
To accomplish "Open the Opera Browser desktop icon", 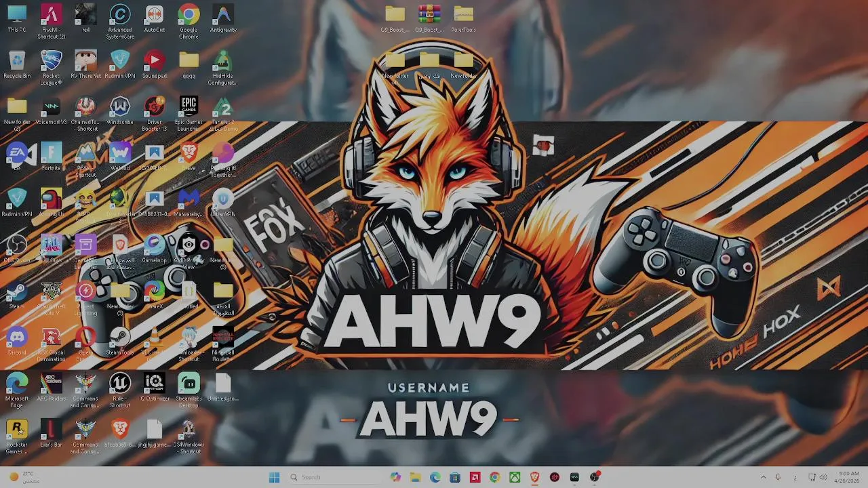I will coord(85,344).
